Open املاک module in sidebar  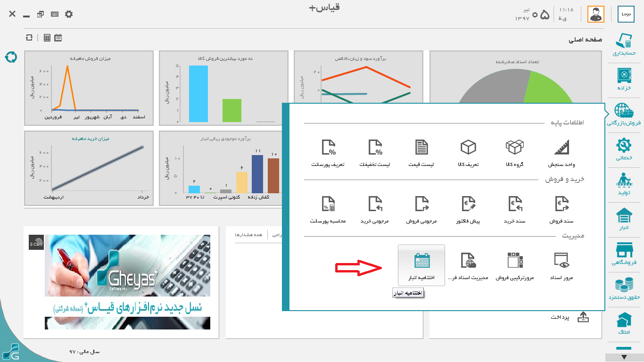pos(624,324)
